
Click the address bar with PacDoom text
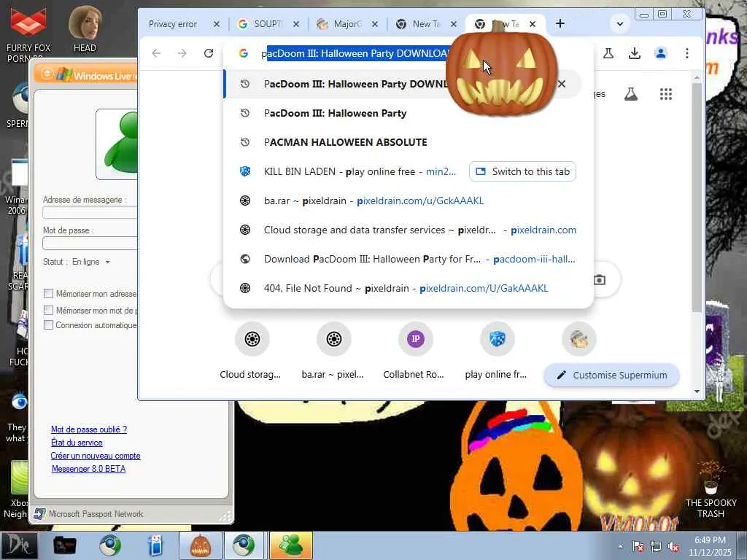[x=355, y=53]
